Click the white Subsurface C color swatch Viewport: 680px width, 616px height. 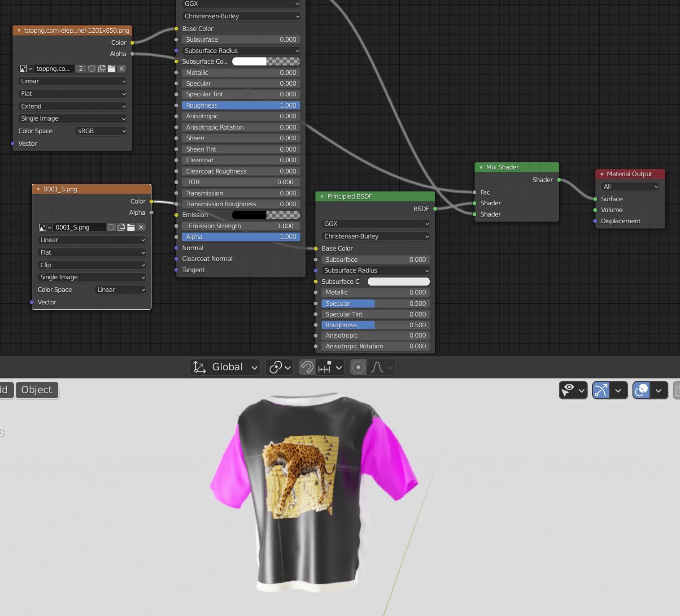click(x=399, y=282)
